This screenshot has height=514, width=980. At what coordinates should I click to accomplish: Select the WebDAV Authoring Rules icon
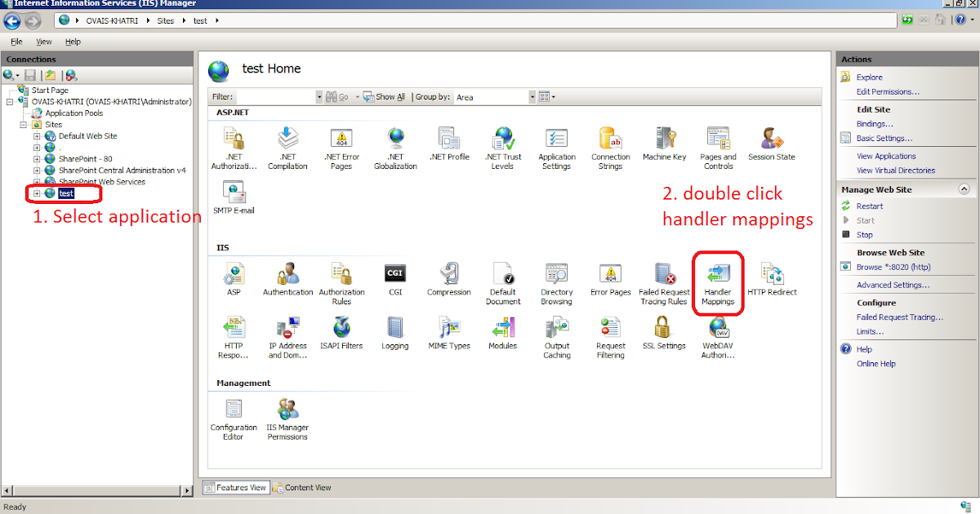point(718,337)
